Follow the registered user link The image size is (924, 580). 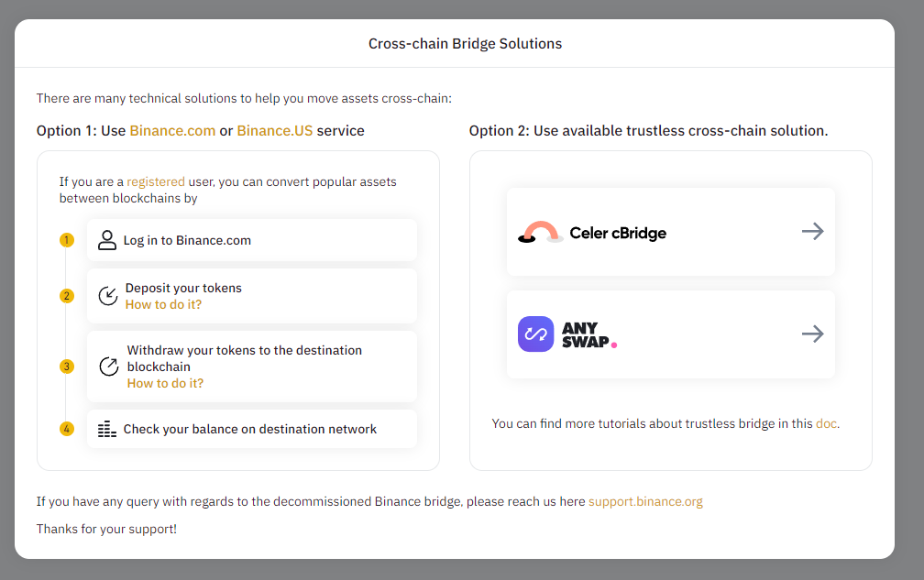point(156,182)
